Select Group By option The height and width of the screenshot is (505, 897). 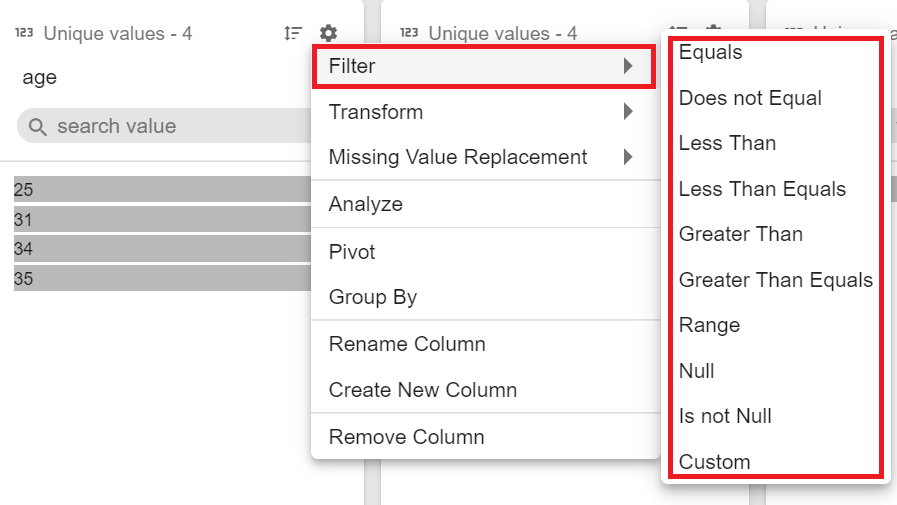[x=373, y=297]
